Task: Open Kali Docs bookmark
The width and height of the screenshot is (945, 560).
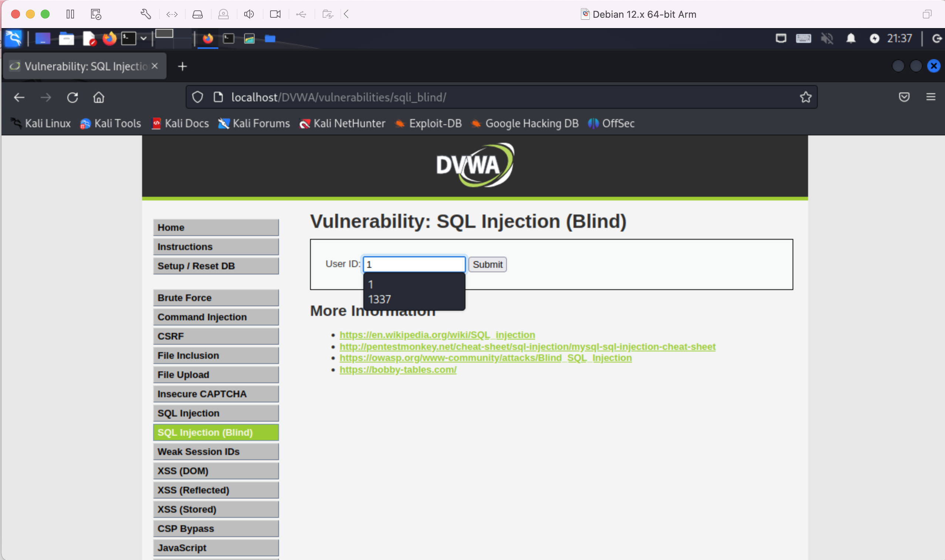Action: pyautogui.click(x=180, y=124)
